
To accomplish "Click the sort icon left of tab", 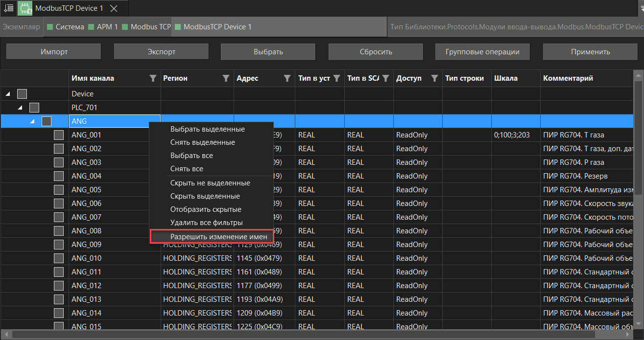I will point(8,8).
